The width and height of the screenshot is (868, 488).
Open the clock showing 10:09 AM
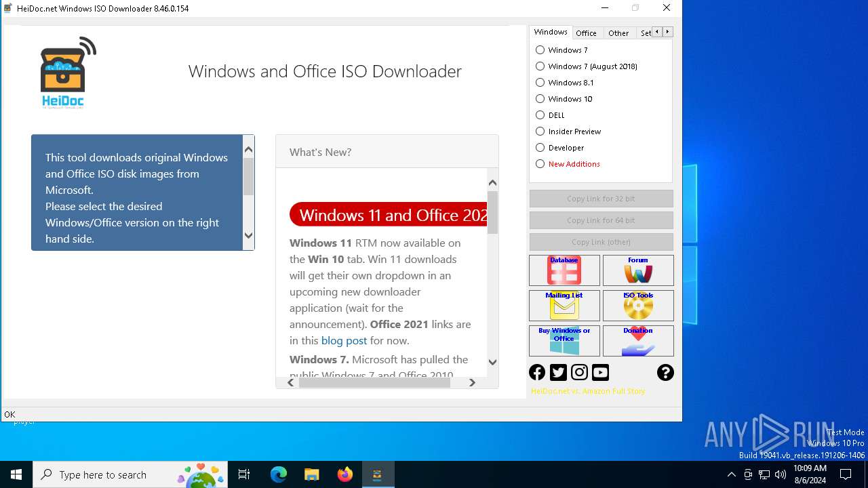click(x=810, y=474)
